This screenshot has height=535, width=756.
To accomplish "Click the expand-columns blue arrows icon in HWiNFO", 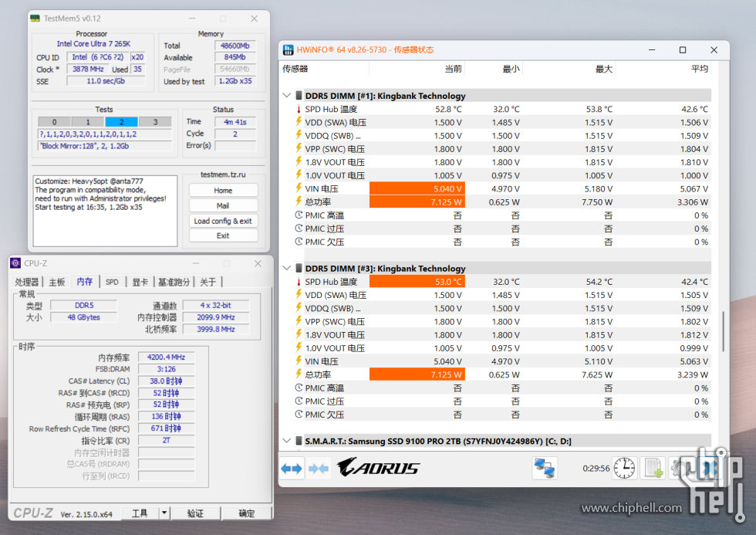I will point(292,468).
